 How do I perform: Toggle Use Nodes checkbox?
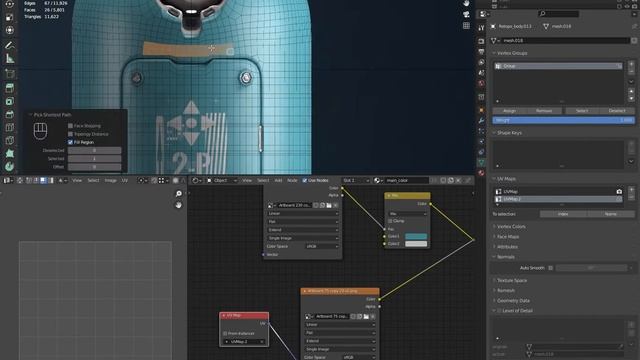pos(304,180)
